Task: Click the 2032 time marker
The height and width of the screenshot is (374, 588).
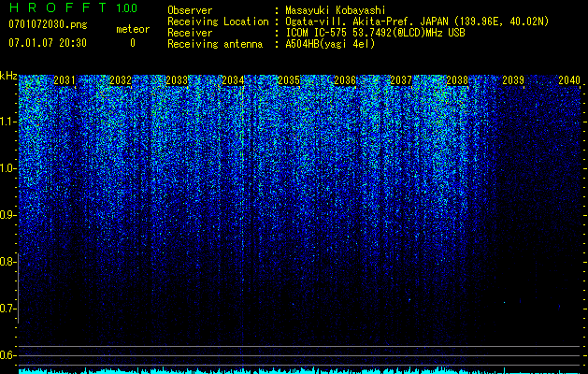Action: 121,80
